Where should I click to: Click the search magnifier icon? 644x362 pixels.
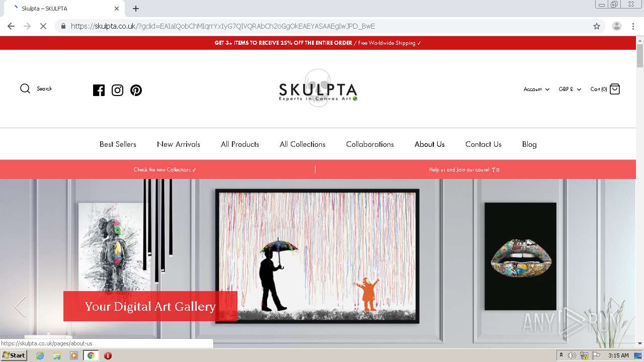tap(25, 88)
